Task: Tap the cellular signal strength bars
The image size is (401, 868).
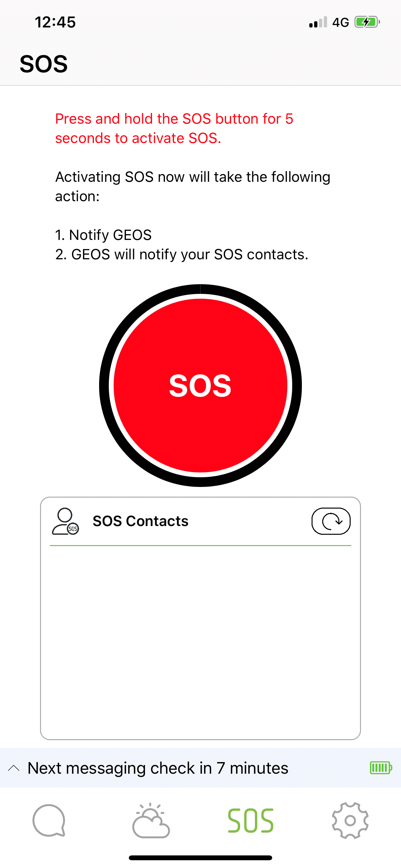Action: (x=318, y=22)
